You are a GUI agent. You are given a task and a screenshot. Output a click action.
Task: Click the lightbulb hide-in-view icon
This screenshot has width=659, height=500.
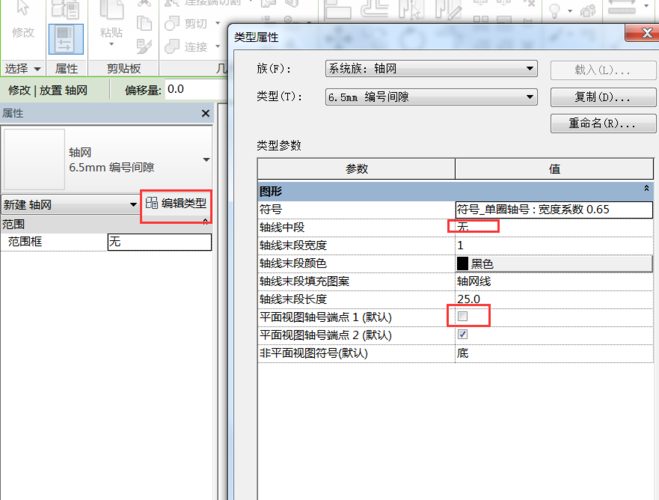point(554,10)
